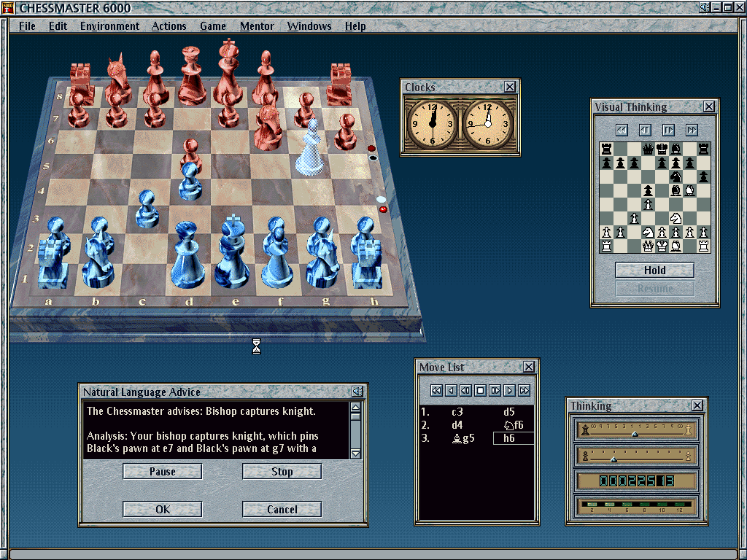The width and height of the screenshot is (747, 560).
Task: Click the right chess clock face
Action: [488, 124]
